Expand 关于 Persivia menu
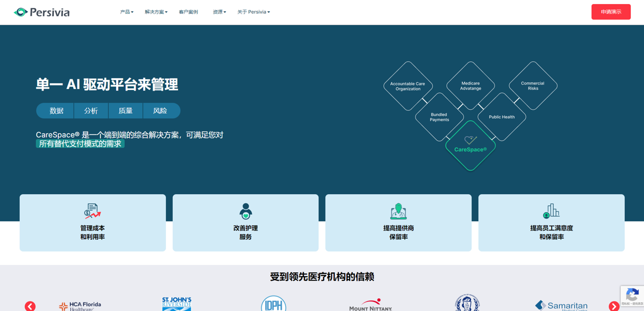The width and height of the screenshot is (644, 311). [254, 12]
